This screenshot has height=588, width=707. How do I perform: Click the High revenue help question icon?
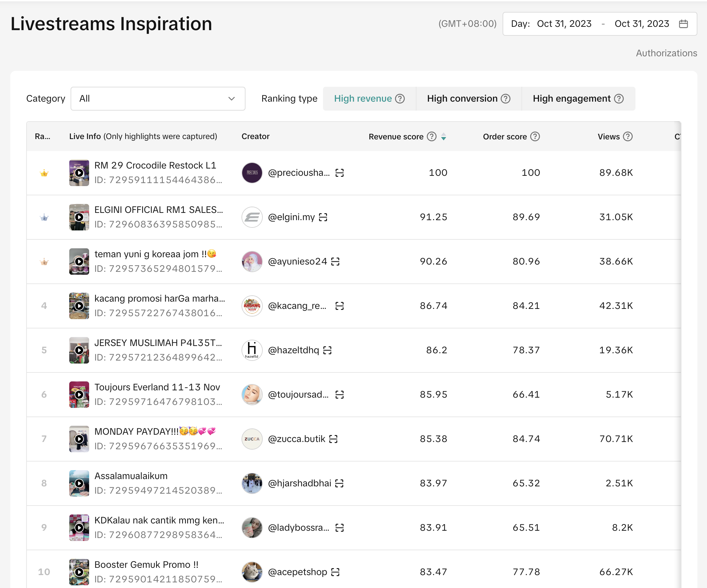coord(400,99)
